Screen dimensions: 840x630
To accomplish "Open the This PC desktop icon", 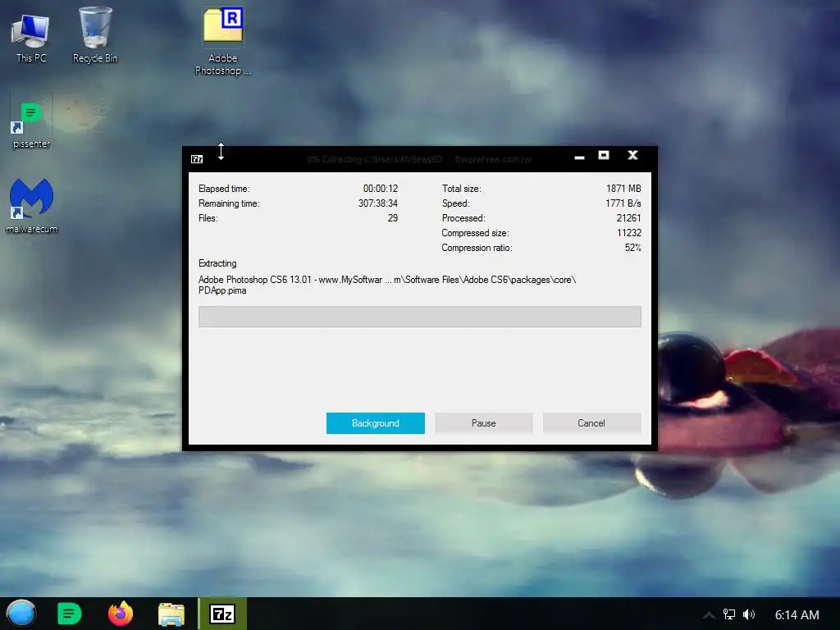I will [x=30, y=38].
